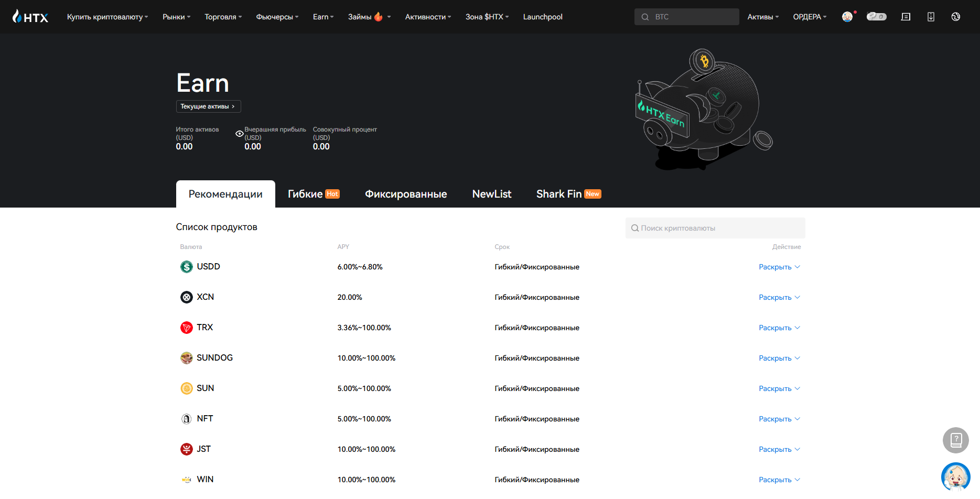Click the SUNDOG coin icon
This screenshot has height=499, width=980.
tap(187, 358)
